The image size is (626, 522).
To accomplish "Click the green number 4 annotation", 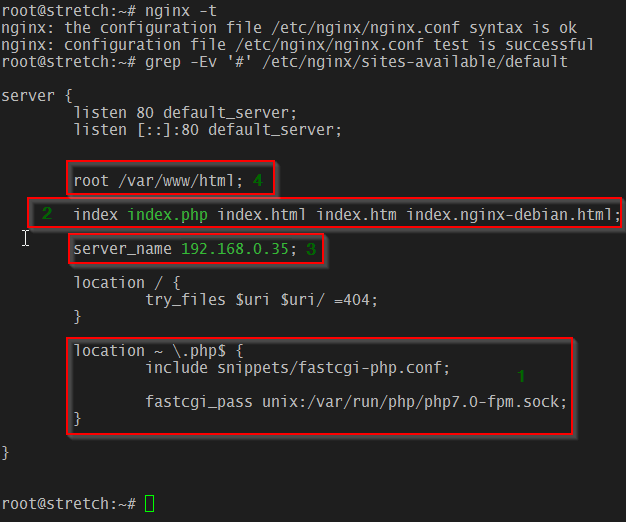I will point(258,180).
